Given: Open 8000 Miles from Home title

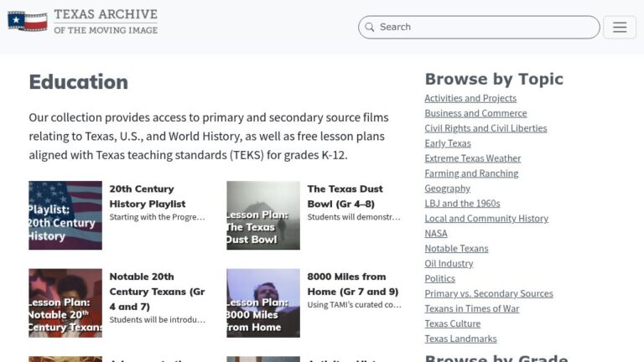Looking at the screenshot, I should (353, 284).
